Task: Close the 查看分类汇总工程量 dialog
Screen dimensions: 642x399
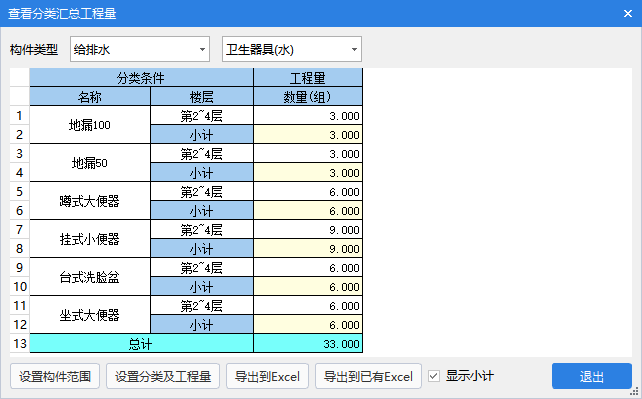Action: (x=628, y=14)
